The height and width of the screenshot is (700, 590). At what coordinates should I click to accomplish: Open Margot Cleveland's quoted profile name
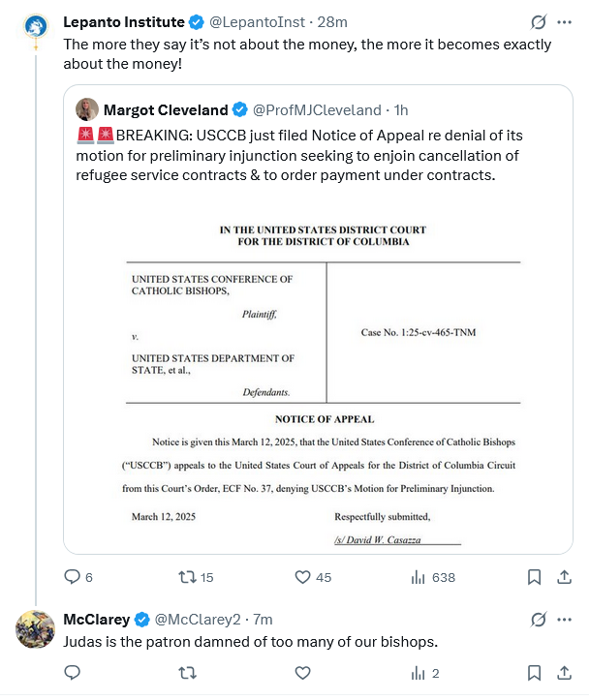(166, 109)
